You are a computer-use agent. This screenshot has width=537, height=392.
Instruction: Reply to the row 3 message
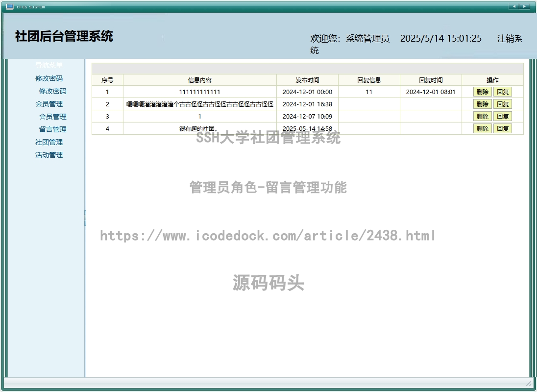tap(502, 117)
